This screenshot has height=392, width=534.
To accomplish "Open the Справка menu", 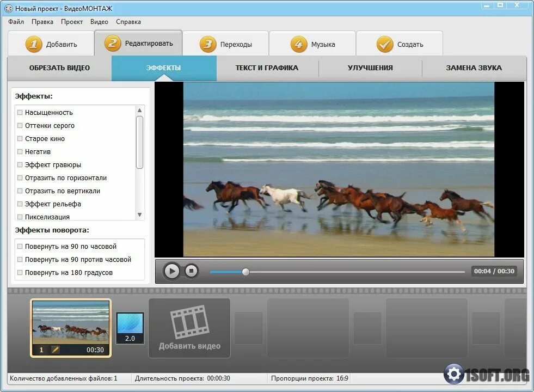I will pos(128,22).
